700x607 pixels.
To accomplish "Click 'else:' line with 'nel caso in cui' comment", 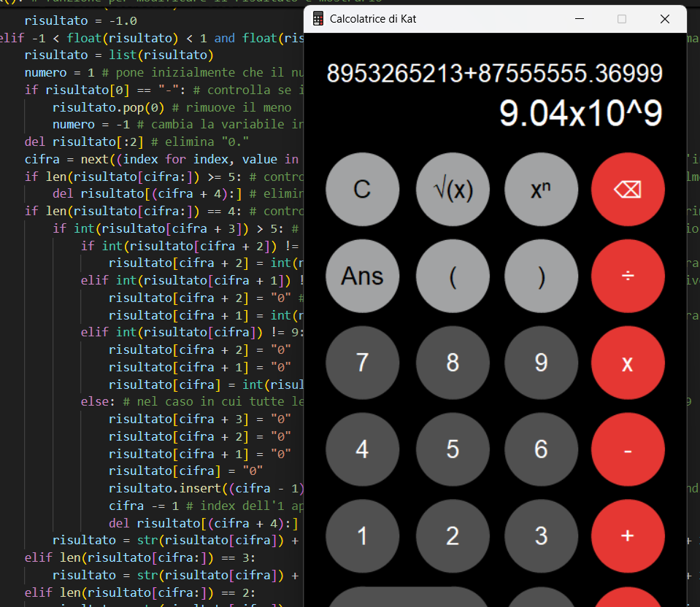I will tap(192, 402).
